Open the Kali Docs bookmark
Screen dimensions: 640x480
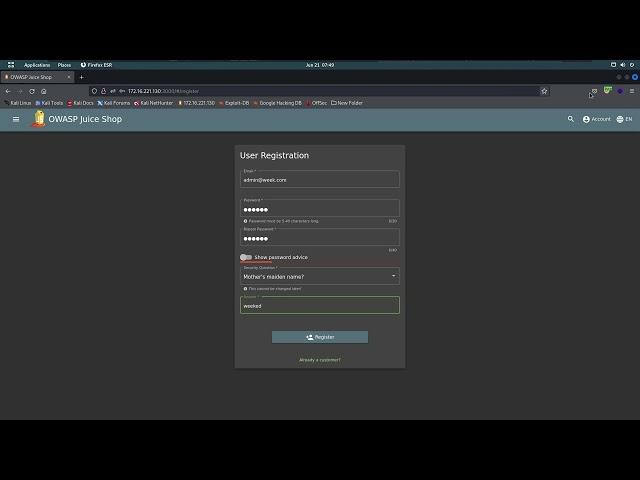click(x=80, y=103)
